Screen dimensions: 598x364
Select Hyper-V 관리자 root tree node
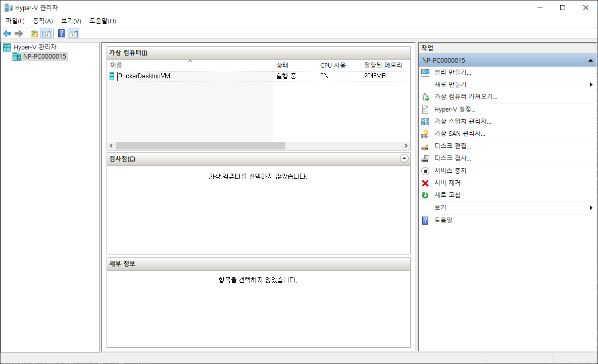(35, 47)
